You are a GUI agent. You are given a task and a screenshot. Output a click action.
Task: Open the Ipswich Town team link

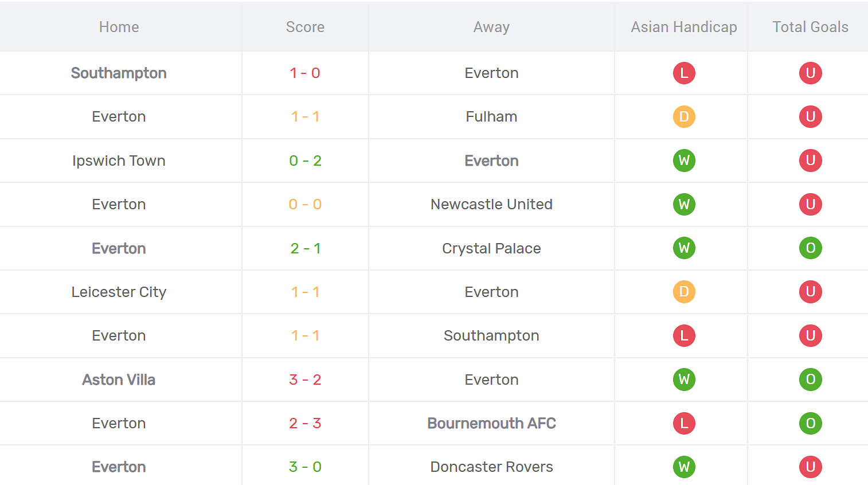(119, 161)
